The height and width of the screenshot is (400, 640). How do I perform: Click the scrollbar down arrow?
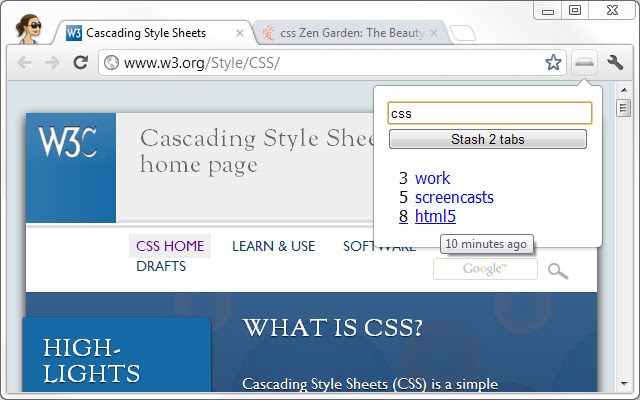point(624,384)
